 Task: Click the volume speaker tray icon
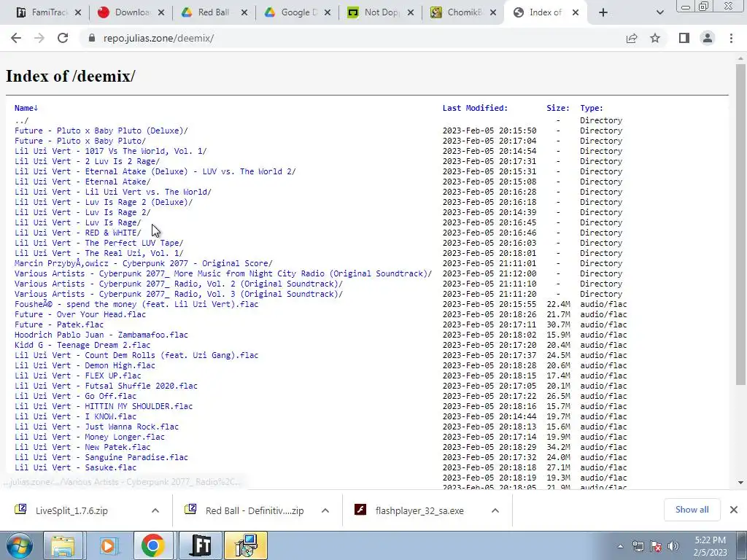point(673,546)
